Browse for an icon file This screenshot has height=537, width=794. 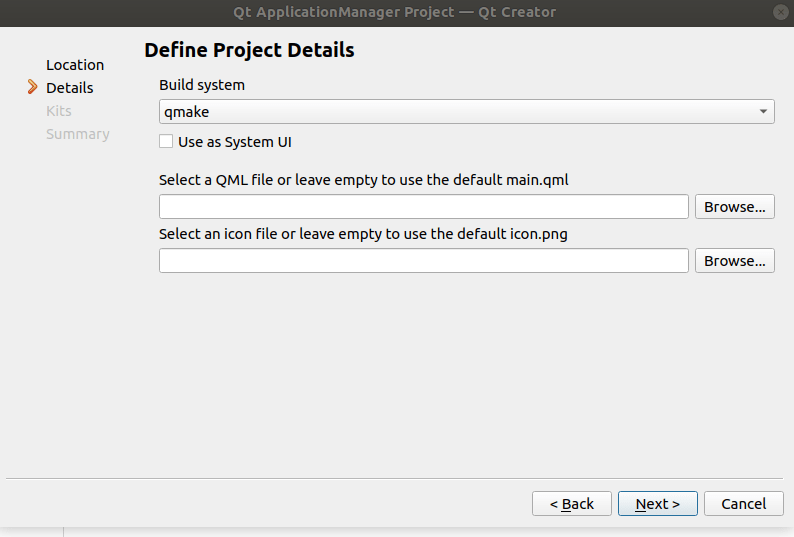click(x=734, y=261)
